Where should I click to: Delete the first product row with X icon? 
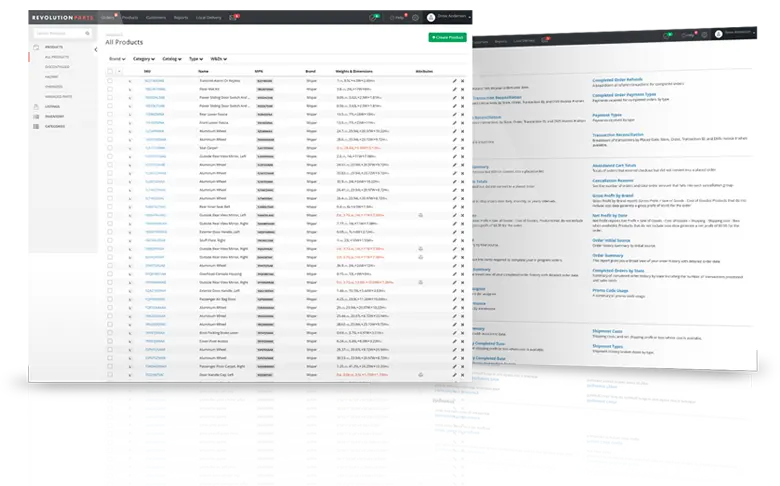click(x=462, y=80)
